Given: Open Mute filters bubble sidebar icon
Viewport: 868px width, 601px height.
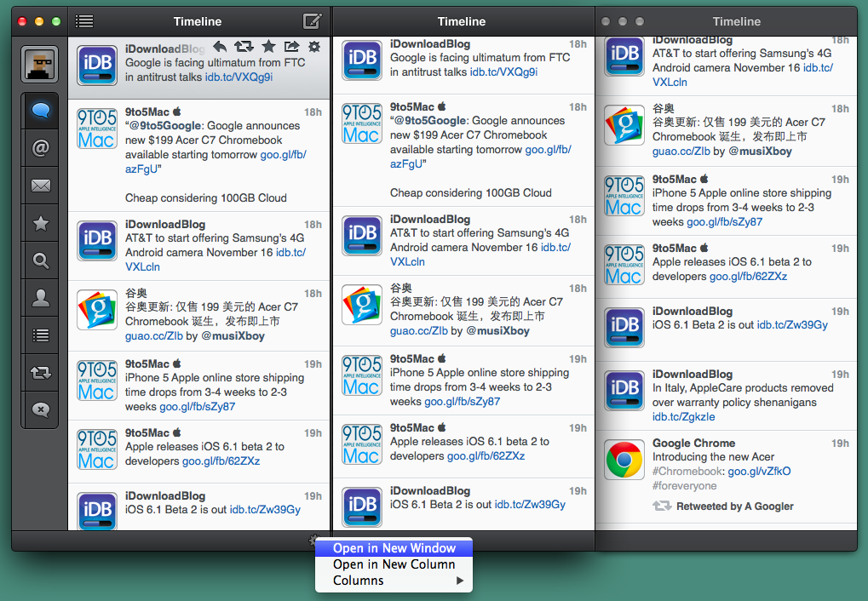Looking at the screenshot, I should click(40, 410).
